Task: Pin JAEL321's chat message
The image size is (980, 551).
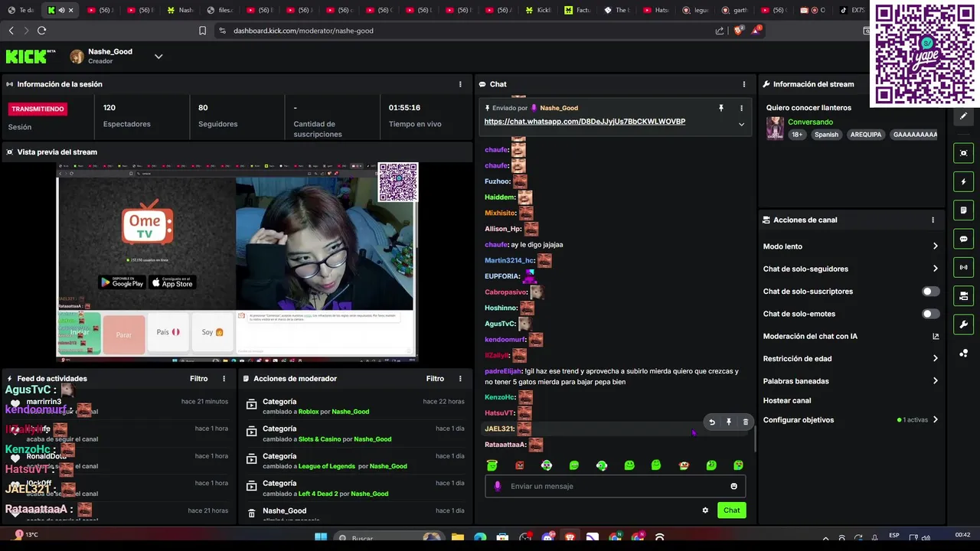Action: click(729, 422)
